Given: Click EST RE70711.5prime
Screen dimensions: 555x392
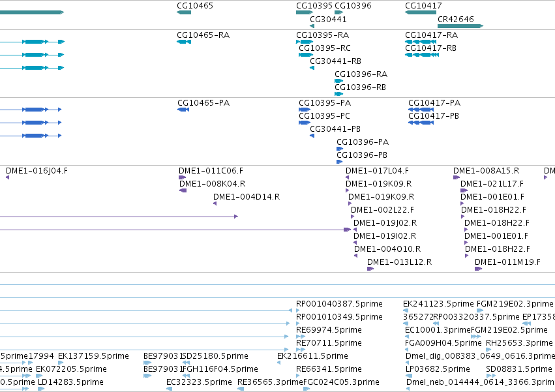Looking at the screenshot, I should coord(329,344).
